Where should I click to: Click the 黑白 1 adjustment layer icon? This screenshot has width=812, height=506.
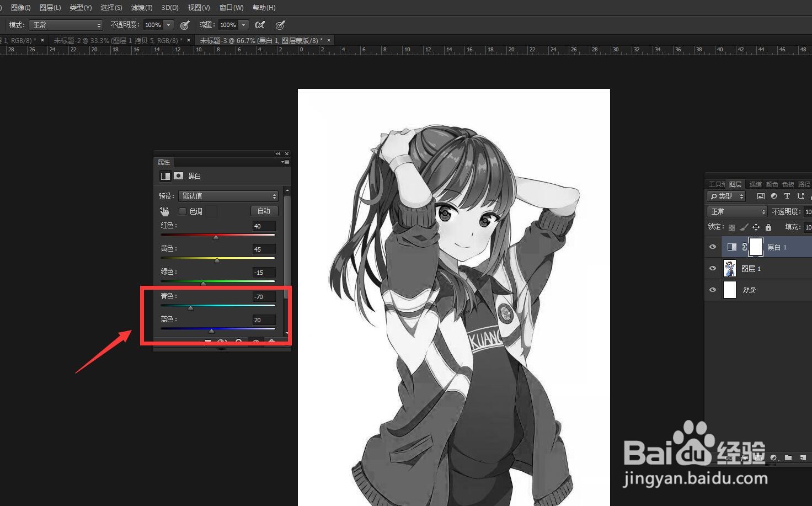[x=731, y=247]
